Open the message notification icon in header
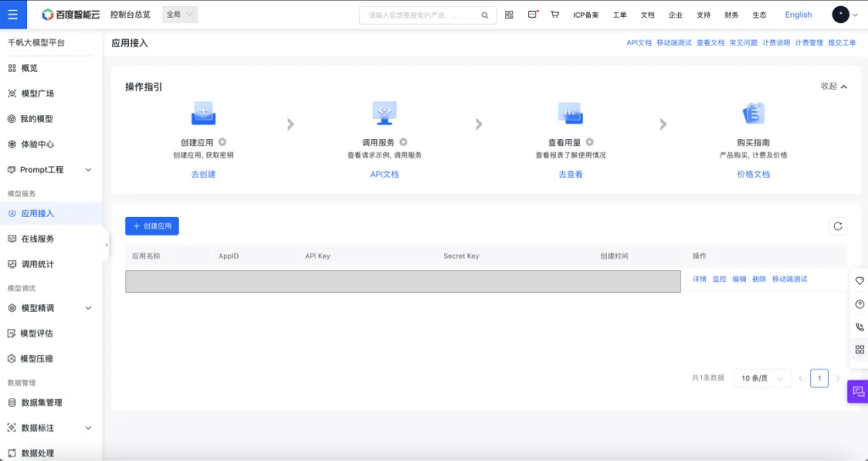 [x=532, y=14]
